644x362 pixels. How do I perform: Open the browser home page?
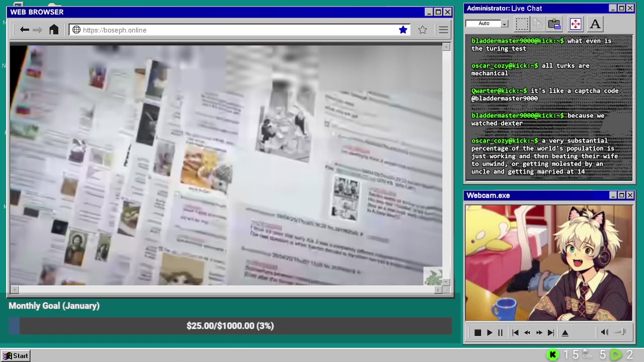tap(54, 30)
